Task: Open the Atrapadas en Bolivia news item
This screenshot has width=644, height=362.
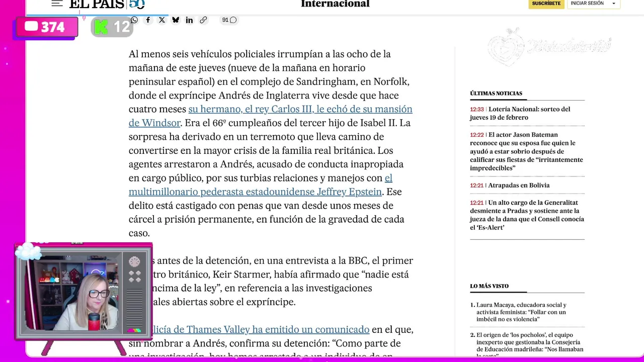Action: [x=519, y=186]
